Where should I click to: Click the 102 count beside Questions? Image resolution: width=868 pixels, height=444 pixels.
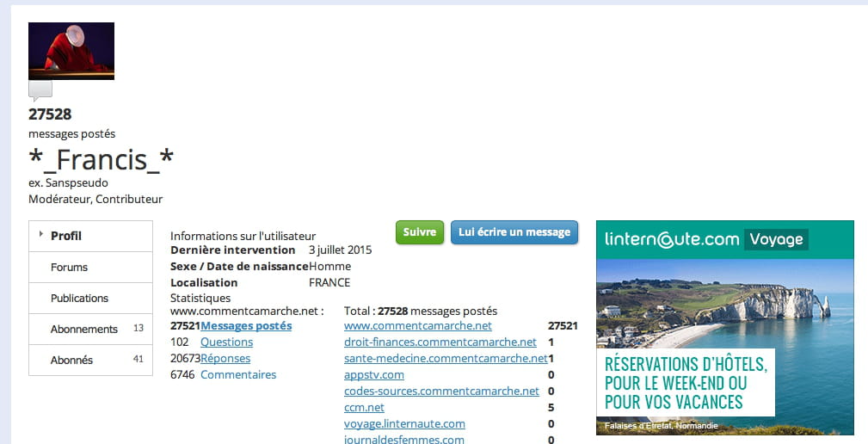point(179,342)
